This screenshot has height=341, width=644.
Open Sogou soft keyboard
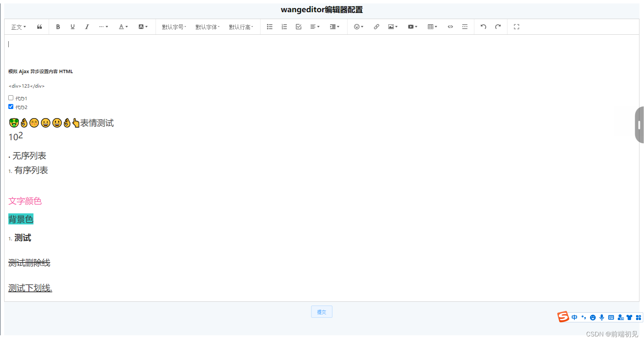(x=611, y=317)
